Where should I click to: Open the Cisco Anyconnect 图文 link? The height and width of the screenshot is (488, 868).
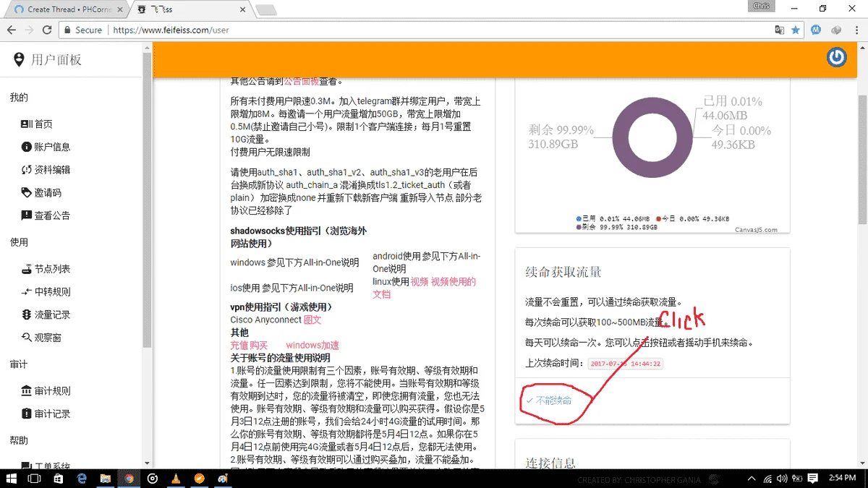pos(312,320)
